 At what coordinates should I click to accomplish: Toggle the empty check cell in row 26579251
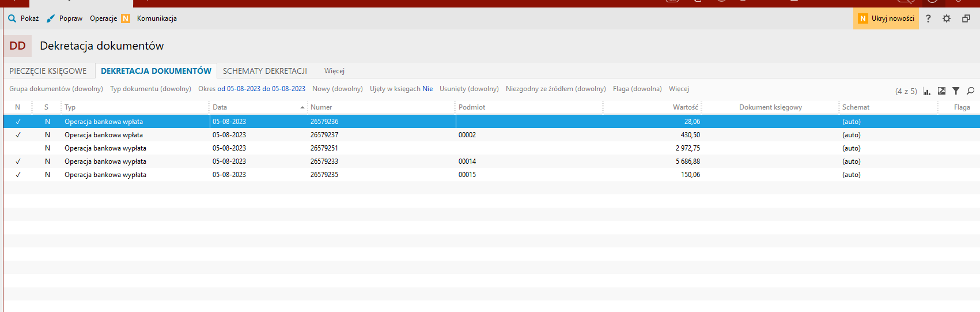pyautogui.click(x=18, y=148)
